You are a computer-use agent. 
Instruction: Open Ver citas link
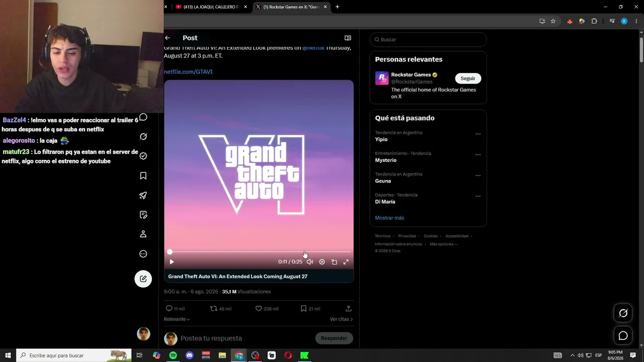pyautogui.click(x=341, y=319)
